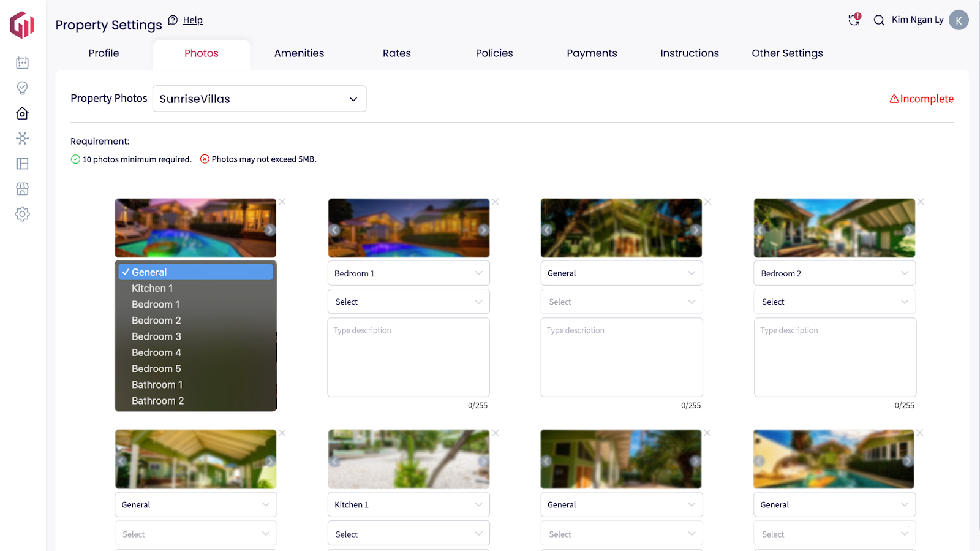Open the storefront sidebar icon
Viewport: 980px width, 551px height.
pos(23,189)
